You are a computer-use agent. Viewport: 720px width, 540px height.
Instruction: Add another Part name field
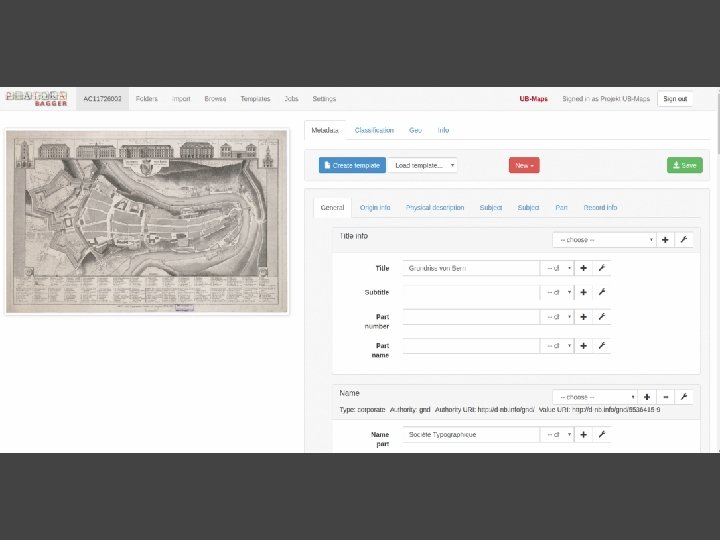coord(583,346)
